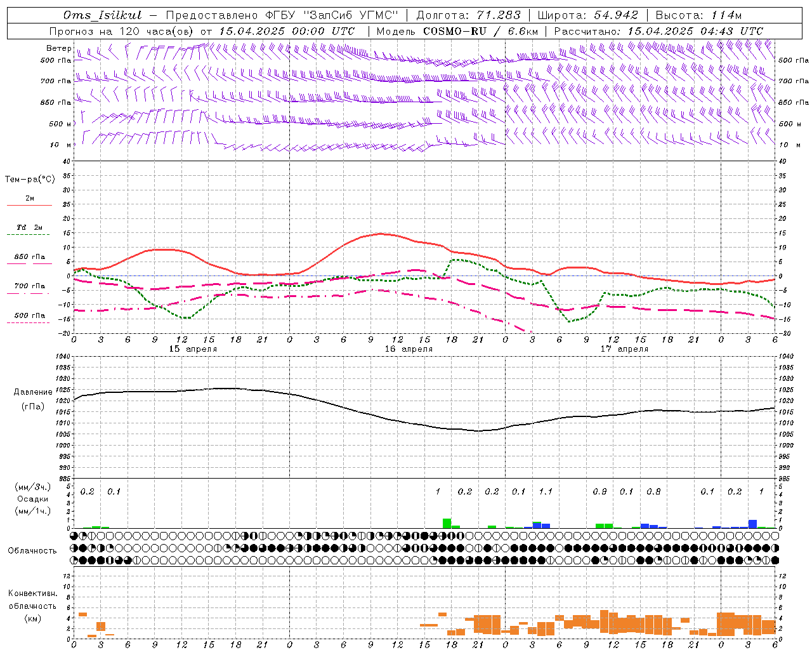Select the 3-hour precipitation total "1.1"

[546, 491]
